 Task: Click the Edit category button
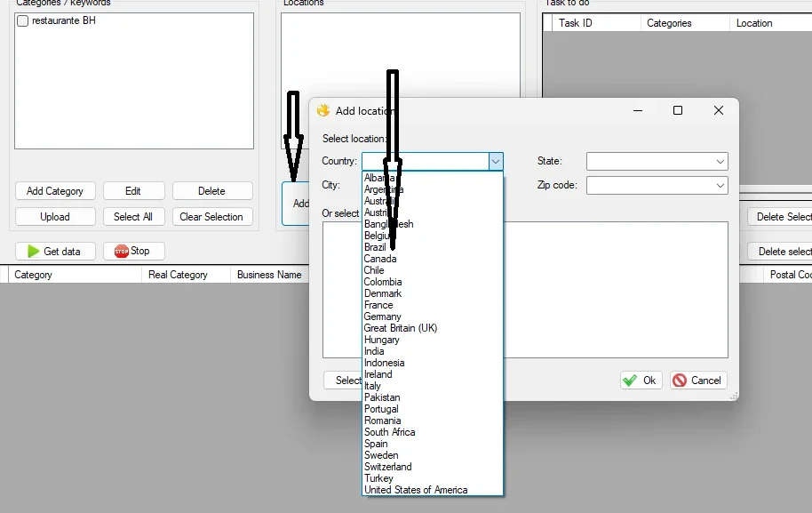pos(133,190)
